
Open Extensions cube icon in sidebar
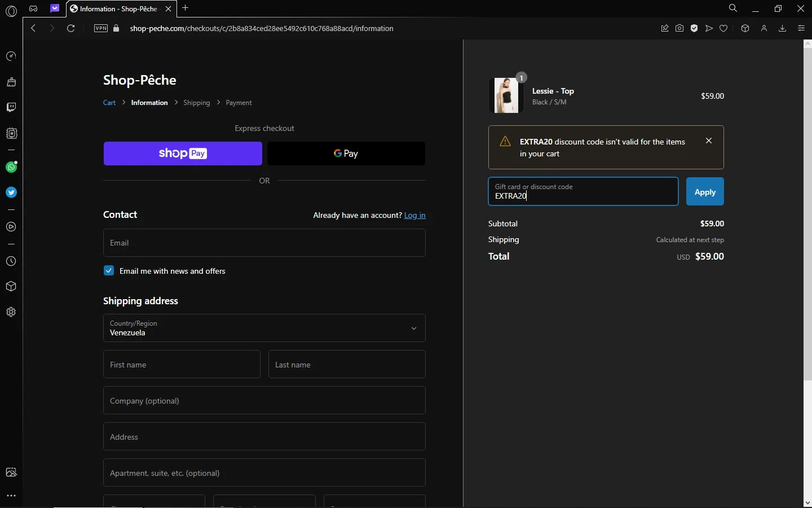tap(11, 287)
